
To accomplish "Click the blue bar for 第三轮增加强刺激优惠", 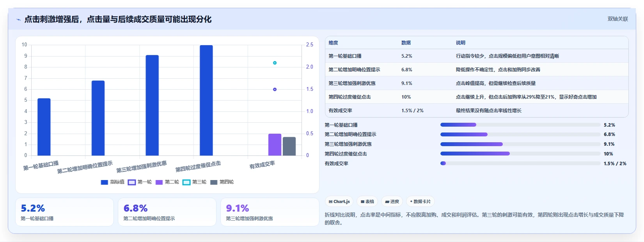I will (152, 105).
